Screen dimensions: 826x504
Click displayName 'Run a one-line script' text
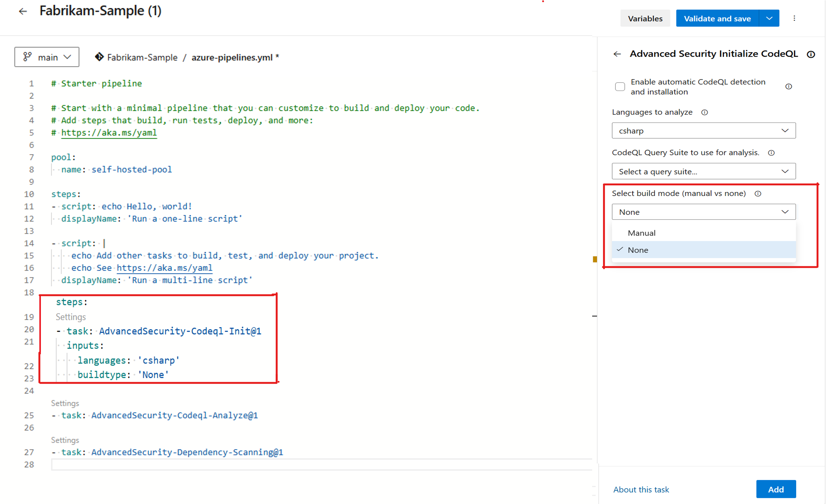(151, 219)
